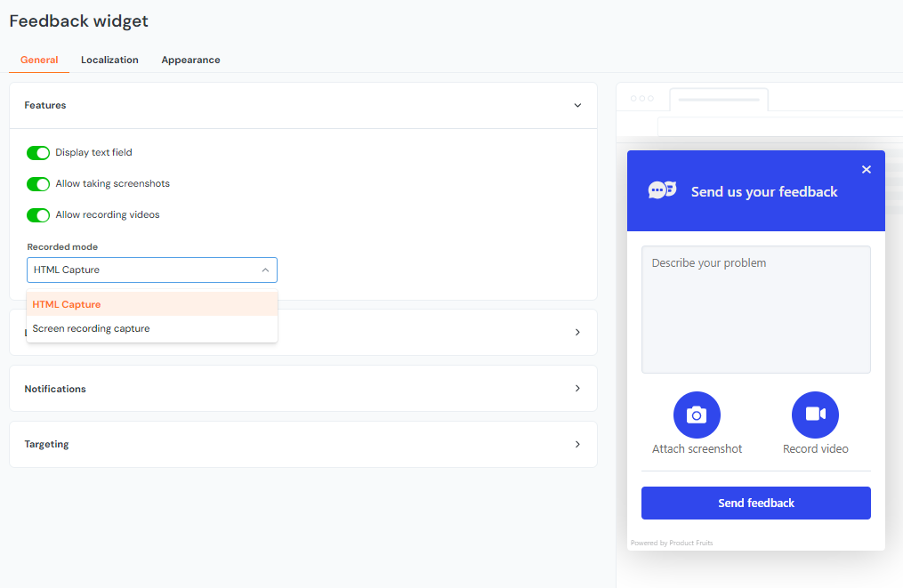Viewport: 903px width, 588px height.
Task: Disable Allow taking screenshots
Action: pos(37,183)
